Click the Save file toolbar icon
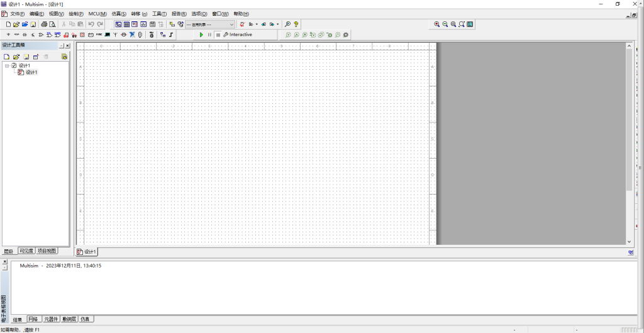 [x=33, y=24]
